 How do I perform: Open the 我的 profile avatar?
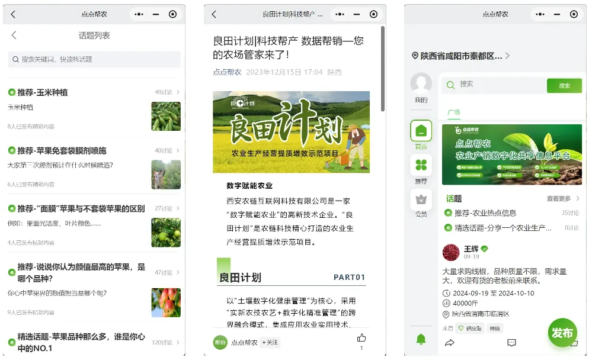click(x=421, y=83)
